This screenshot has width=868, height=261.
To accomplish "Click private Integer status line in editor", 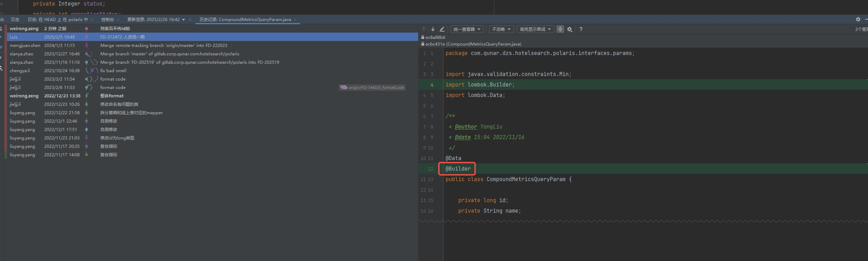I will tap(69, 4).
